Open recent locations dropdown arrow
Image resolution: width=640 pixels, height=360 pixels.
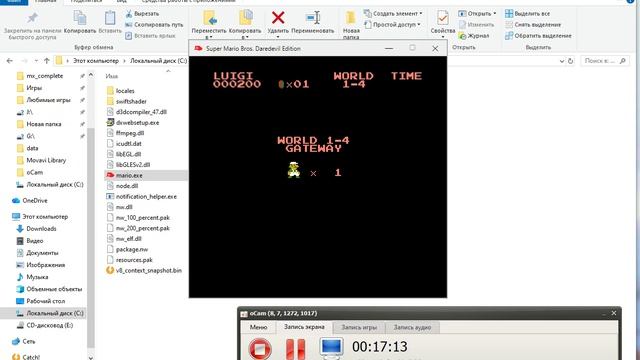(36, 61)
